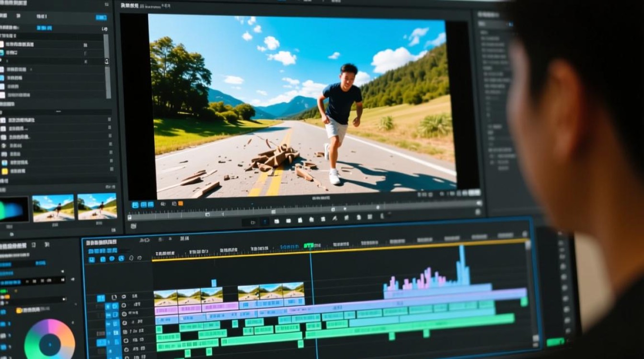Image resolution: width=644 pixels, height=359 pixels.
Task: Select the green-blue glow thumbnail in the media bin
Action: coord(13,209)
